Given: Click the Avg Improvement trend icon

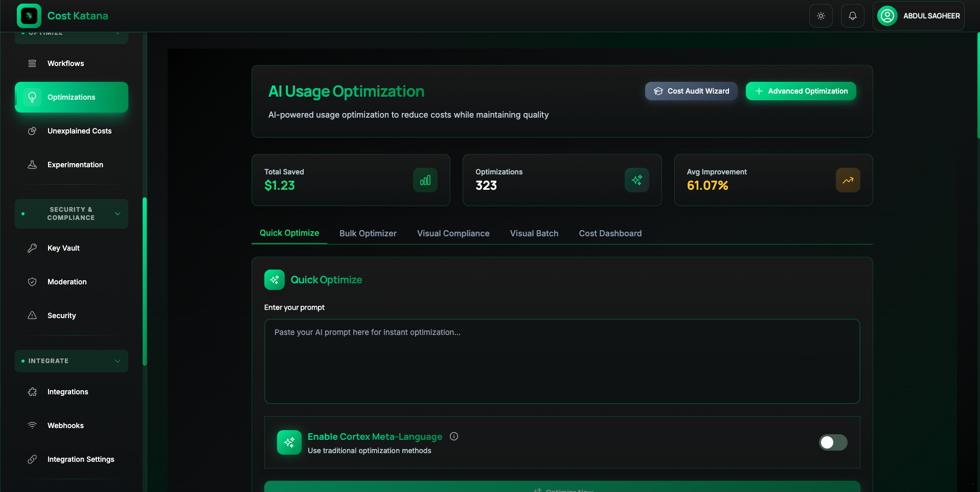Looking at the screenshot, I should pyautogui.click(x=848, y=180).
